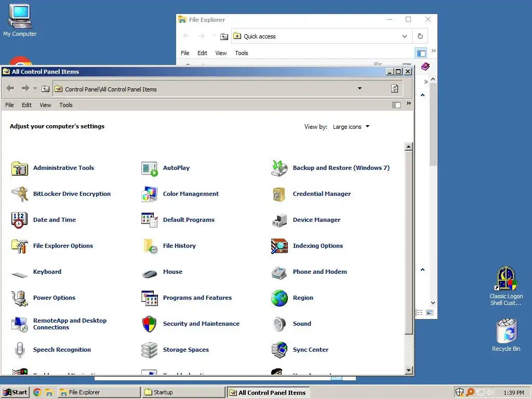Collapse the upper File Explorer group chevron

[422, 96]
